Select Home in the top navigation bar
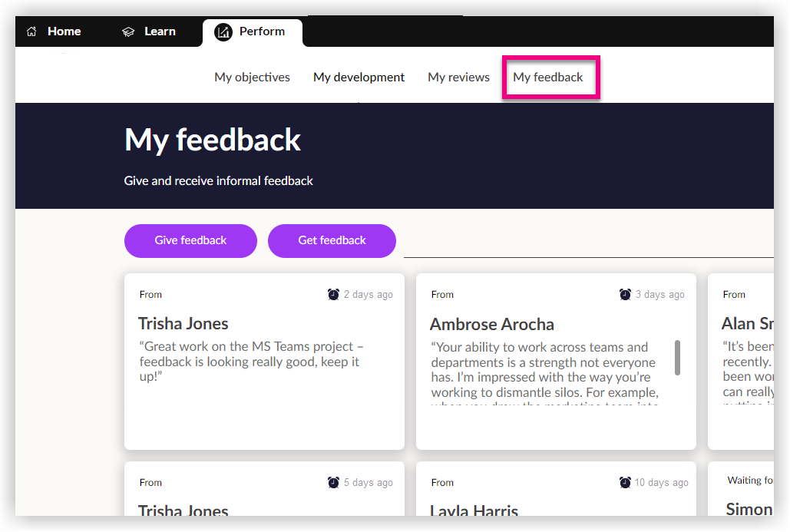Viewport: 790px width, 532px height. (64, 31)
